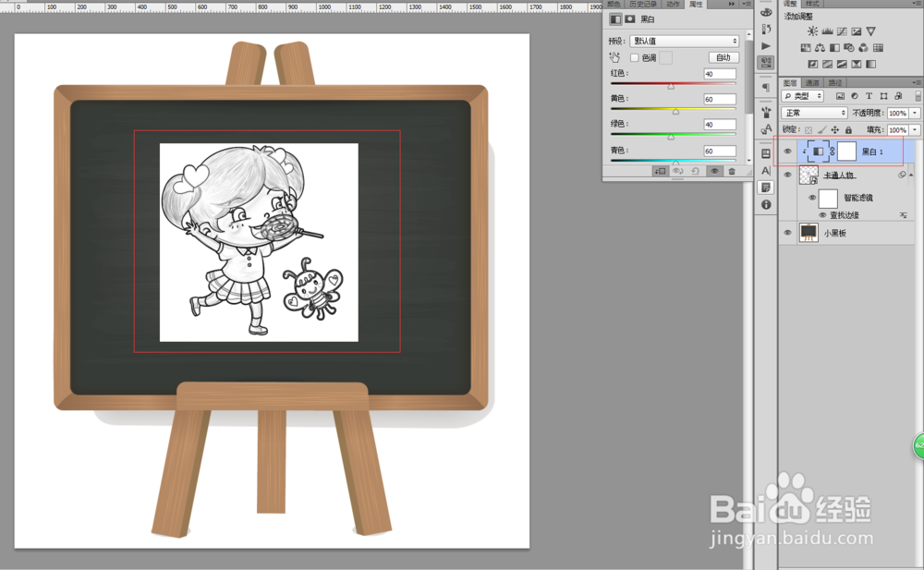Switch to the 样式 Styles tab
Screen dimensions: 924x570
(812, 4)
